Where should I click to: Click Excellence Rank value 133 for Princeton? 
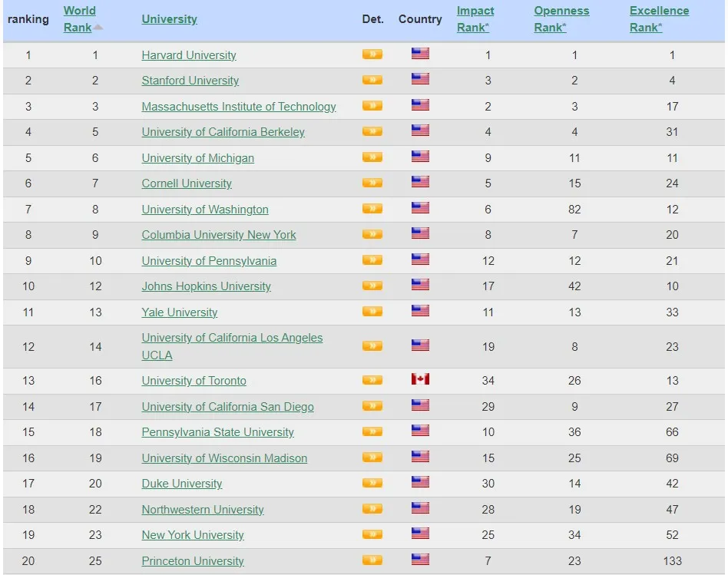(672, 561)
